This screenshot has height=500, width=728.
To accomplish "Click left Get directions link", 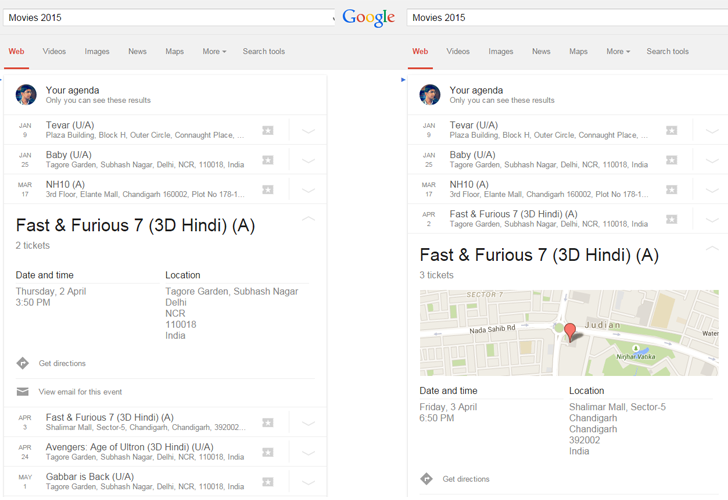I will click(x=62, y=364).
